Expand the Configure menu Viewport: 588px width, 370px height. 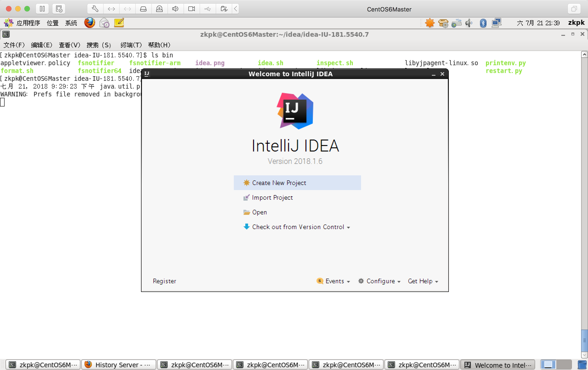(380, 281)
